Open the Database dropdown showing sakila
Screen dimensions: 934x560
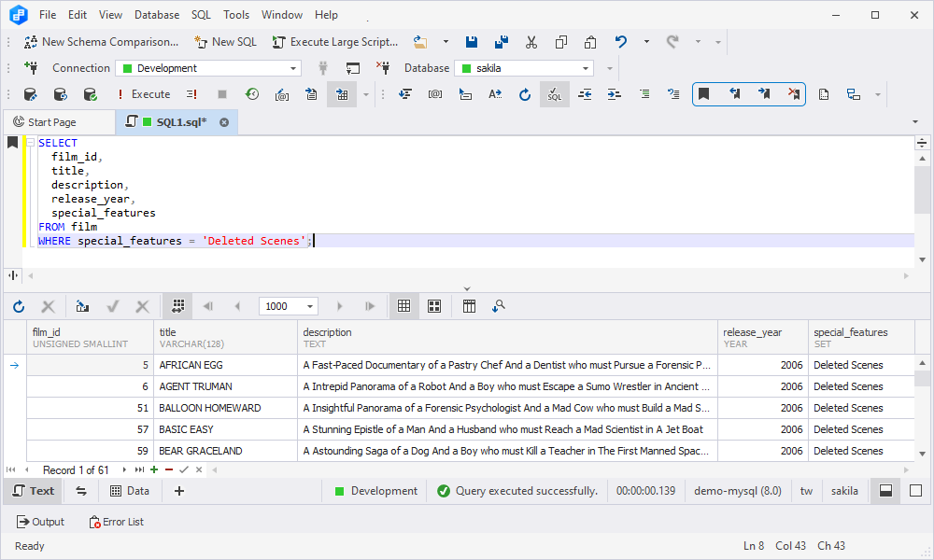pyautogui.click(x=525, y=68)
